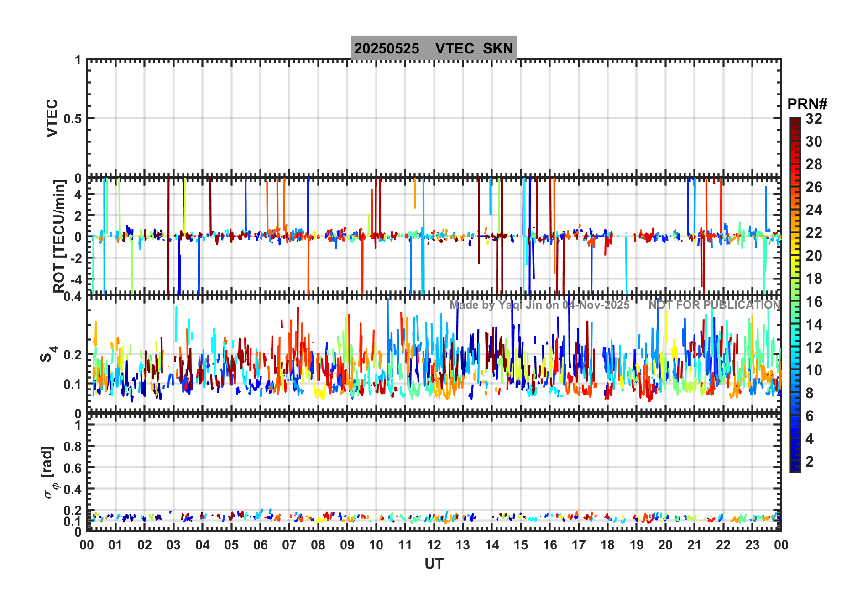
Task: Pick the dark blue bottom of PRN colorbar
Action: pyautogui.click(x=795, y=468)
